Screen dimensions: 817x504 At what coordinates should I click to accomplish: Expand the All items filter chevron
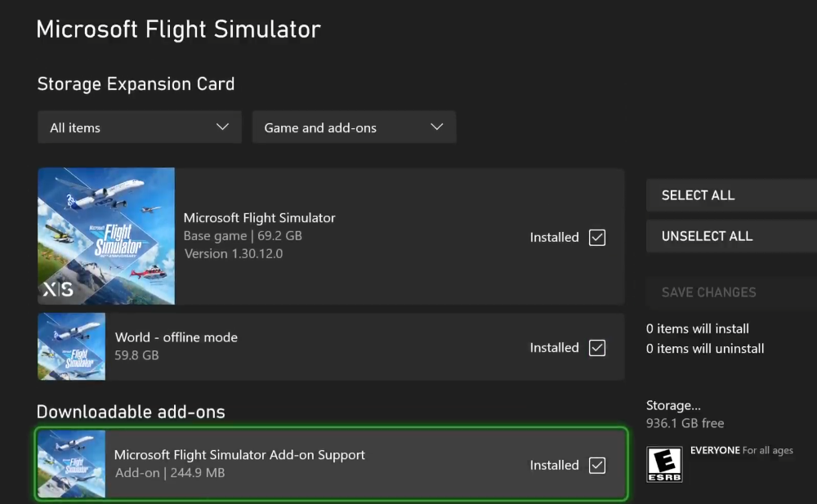click(x=221, y=127)
